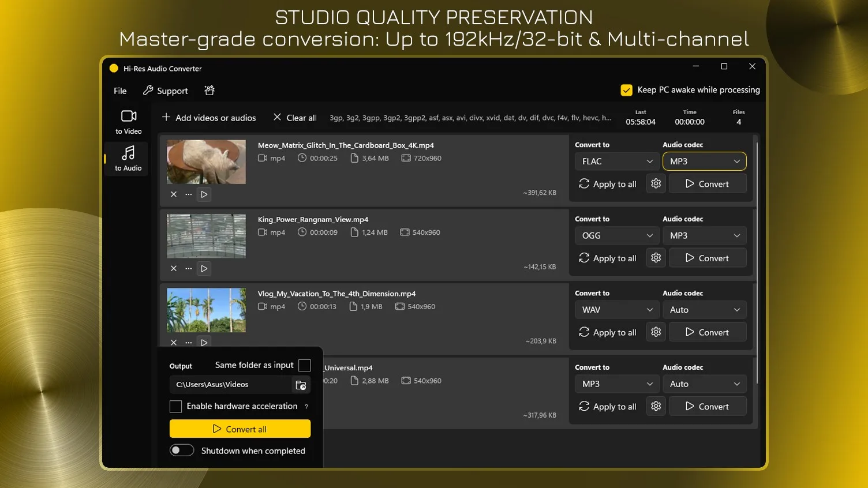868x488 pixels.
Task: Open the highlighted MP3 codec dropdown in the Meow_Matrix_Glitch row
Action: (x=705, y=162)
